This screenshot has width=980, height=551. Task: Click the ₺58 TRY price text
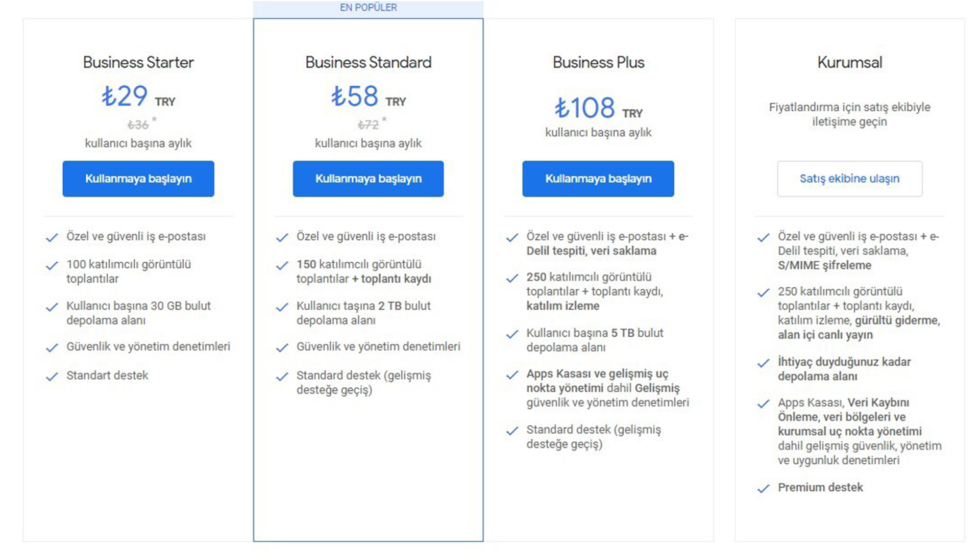pyautogui.click(x=368, y=96)
